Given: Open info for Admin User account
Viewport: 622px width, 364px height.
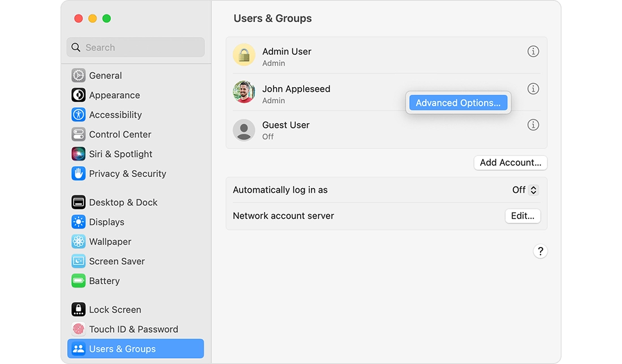Looking at the screenshot, I should coord(533,51).
